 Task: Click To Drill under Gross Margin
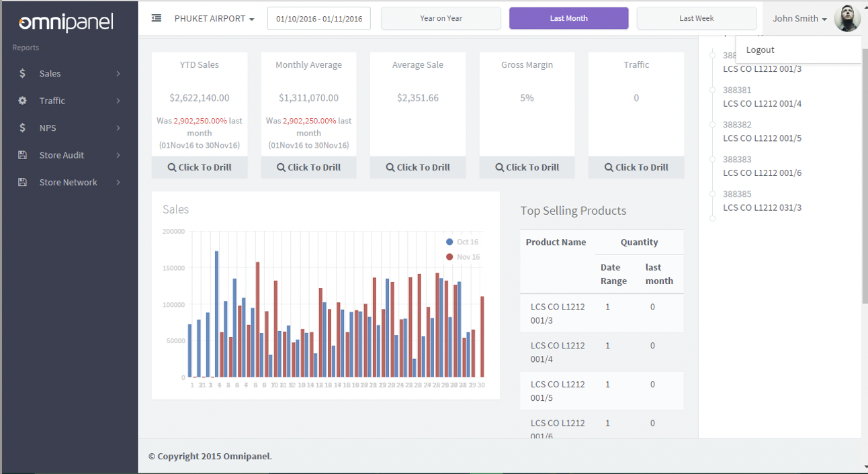(527, 167)
